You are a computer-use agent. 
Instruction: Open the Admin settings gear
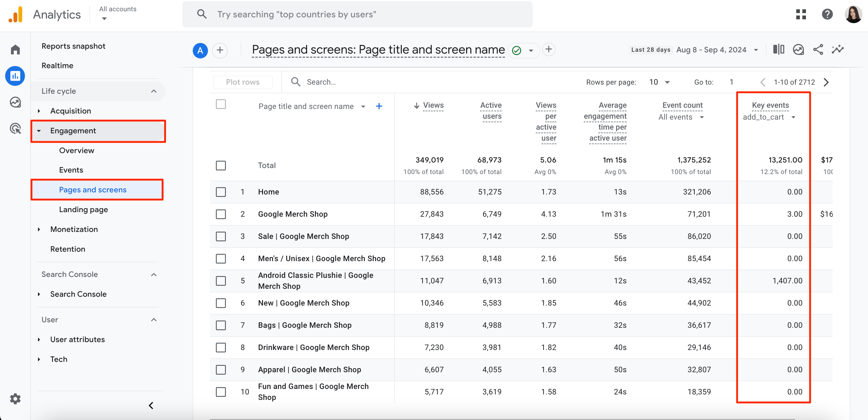(15, 399)
